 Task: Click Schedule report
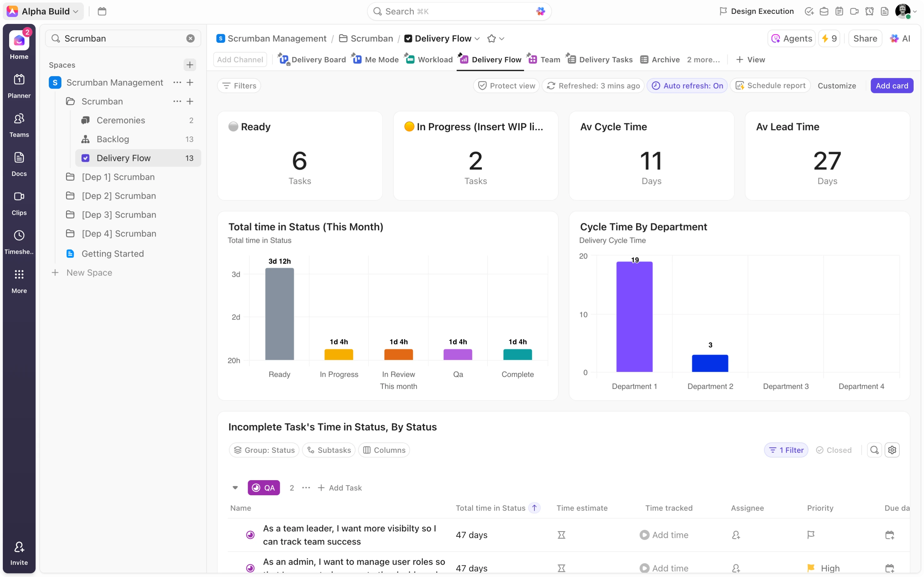tap(770, 86)
